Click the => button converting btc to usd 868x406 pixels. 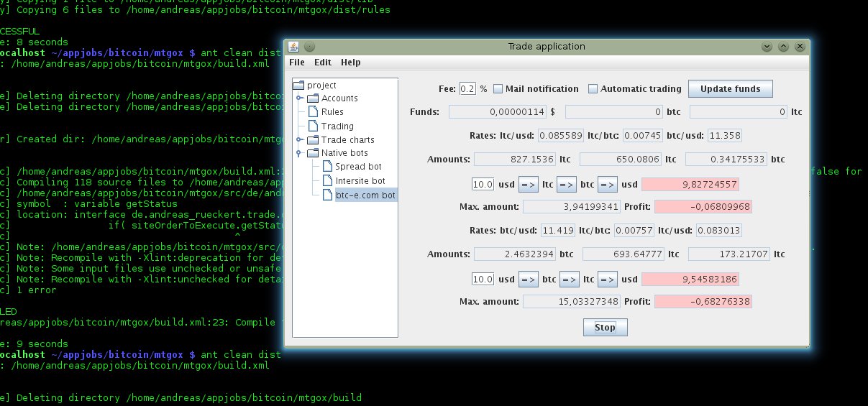[x=608, y=185]
